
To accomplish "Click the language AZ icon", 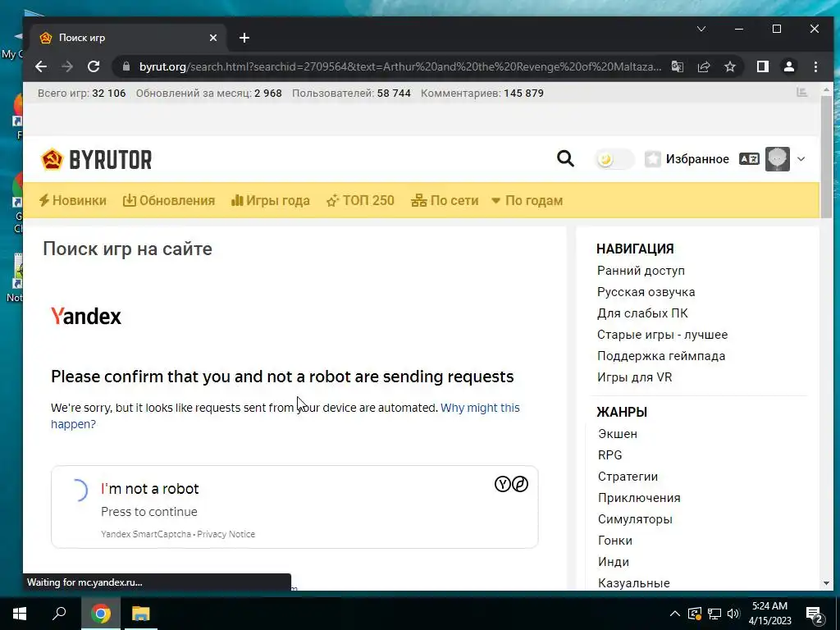I will pyautogui.click(x=749, y=159).
